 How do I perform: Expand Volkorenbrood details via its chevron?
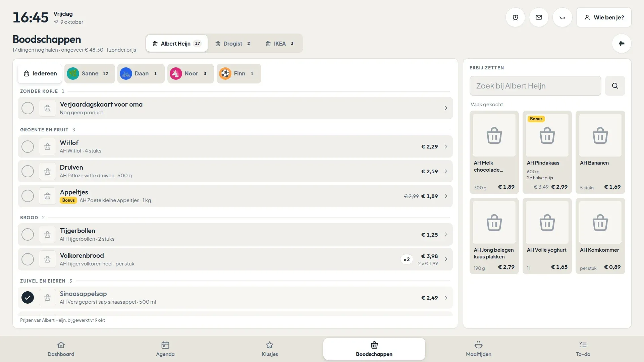coord(446,259)
